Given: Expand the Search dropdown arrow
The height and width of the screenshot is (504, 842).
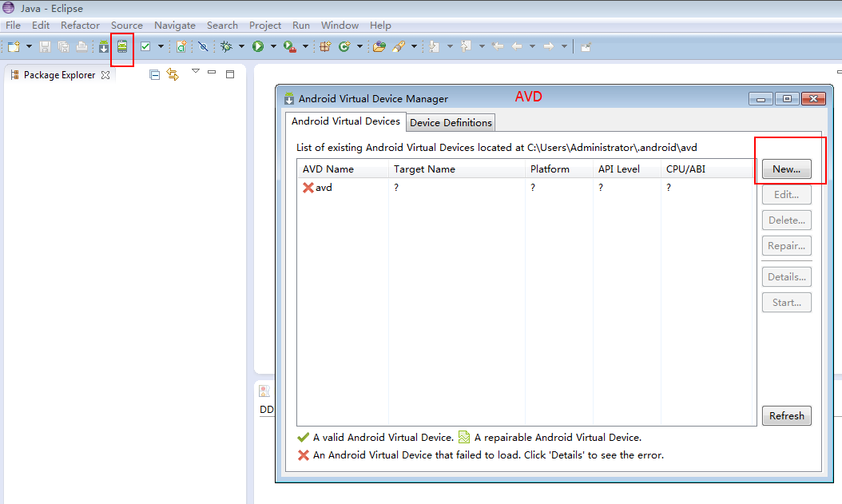Looking at the screenshot, I should (x=414, y=46).
